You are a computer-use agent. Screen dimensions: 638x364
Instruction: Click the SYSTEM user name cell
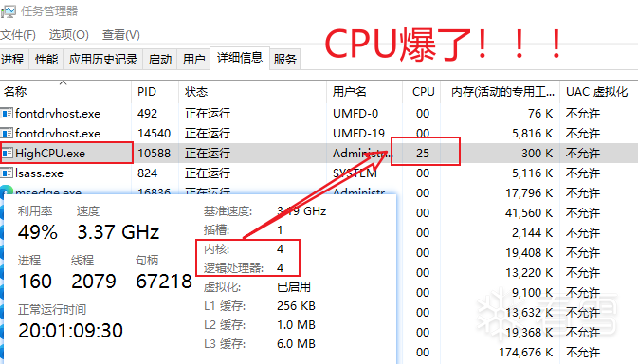[355, 173]
